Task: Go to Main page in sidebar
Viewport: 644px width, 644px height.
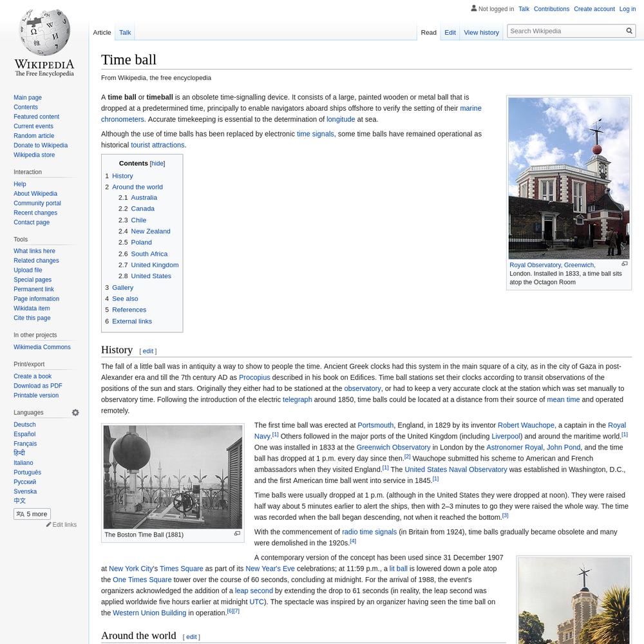Action: pyautogui.click(x=28, y=97)
